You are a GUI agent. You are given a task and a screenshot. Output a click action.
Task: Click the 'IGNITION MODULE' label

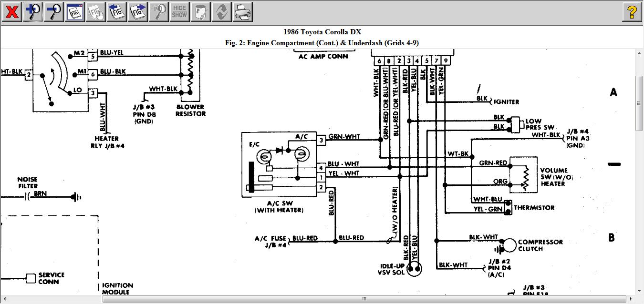click(118, 289)
